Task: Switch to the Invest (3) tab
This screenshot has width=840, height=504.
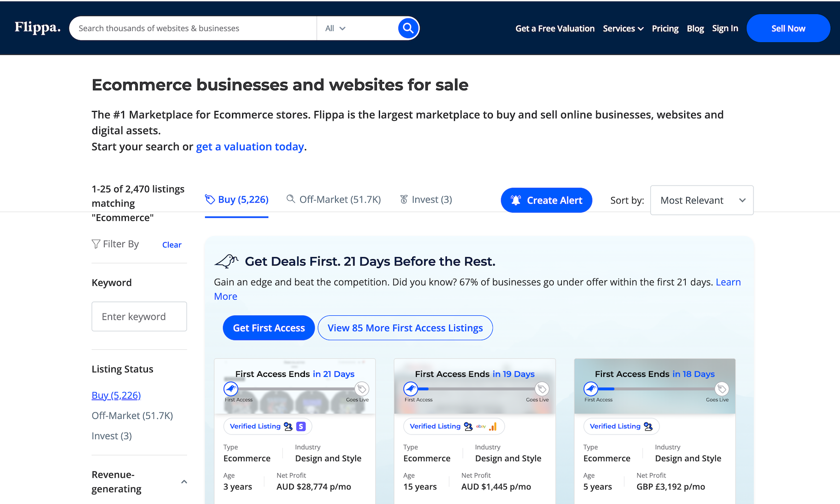Action: pos(426,199)
